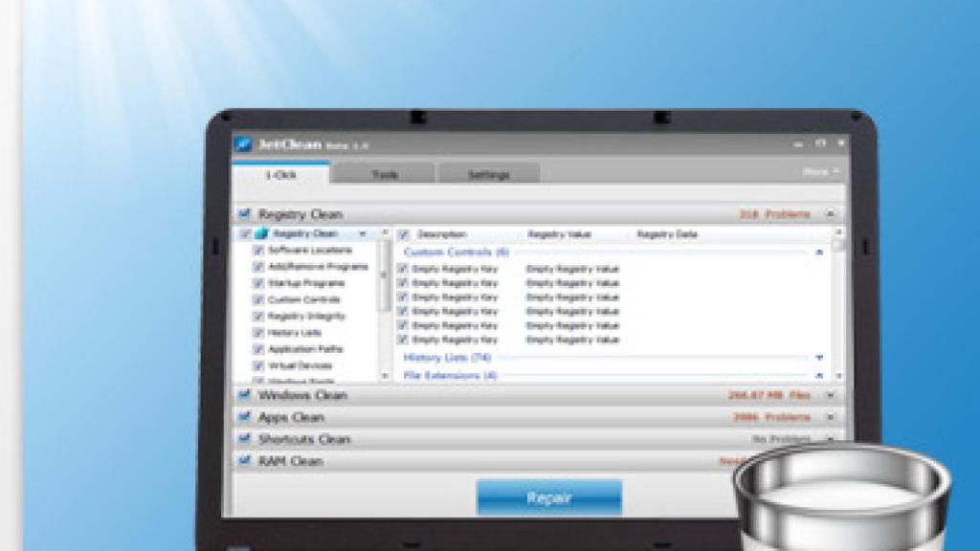Viewport: 980px width, 551px height.
Task: Select the 1-Click tab
Action: pyautogui.click(x=280, y=174)
